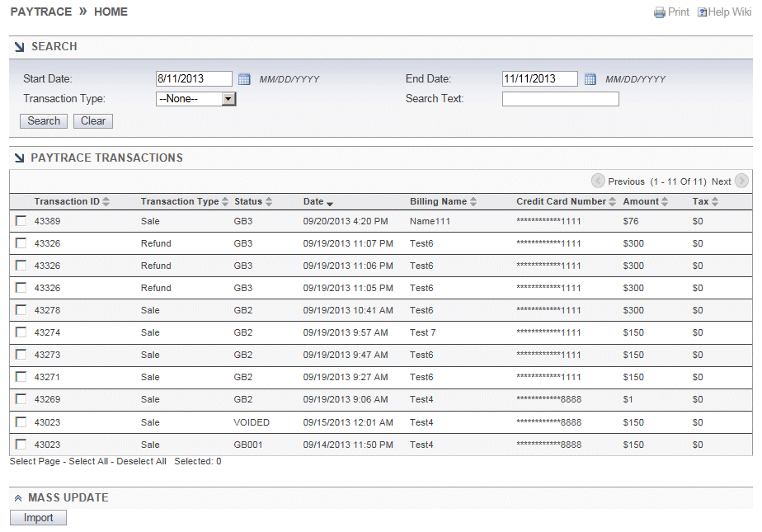
Task: Check the box for transaction 43389
Action: [x=21, y=221]
